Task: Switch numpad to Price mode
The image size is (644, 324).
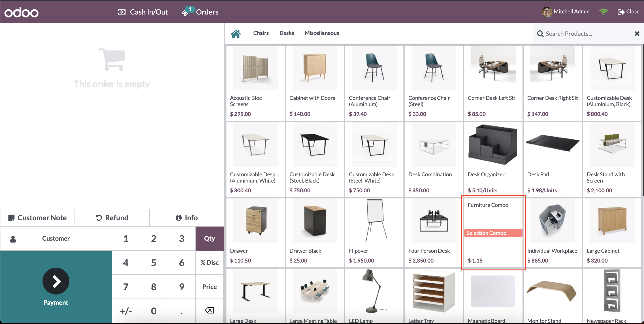Action: 209,286
